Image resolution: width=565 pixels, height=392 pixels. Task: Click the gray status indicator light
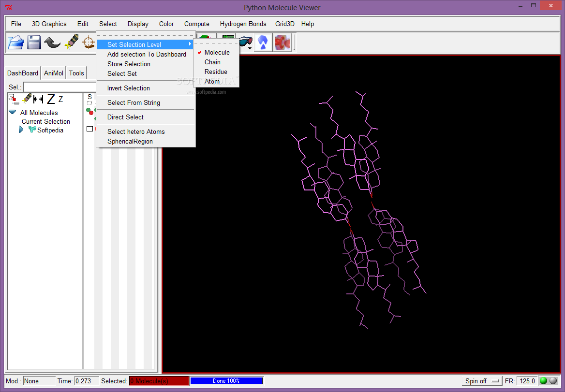coord(553,380)
